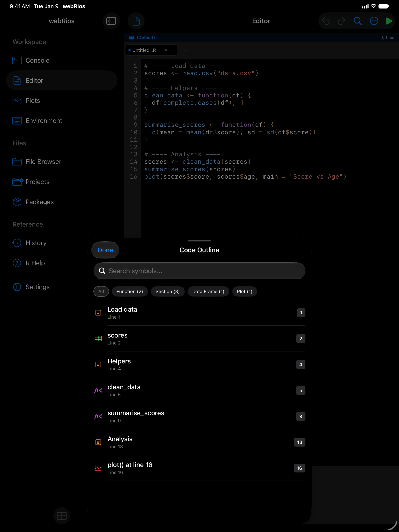Close the Untitled1.R tab
The height and width of the screenshot is (532, 399).
166,50
